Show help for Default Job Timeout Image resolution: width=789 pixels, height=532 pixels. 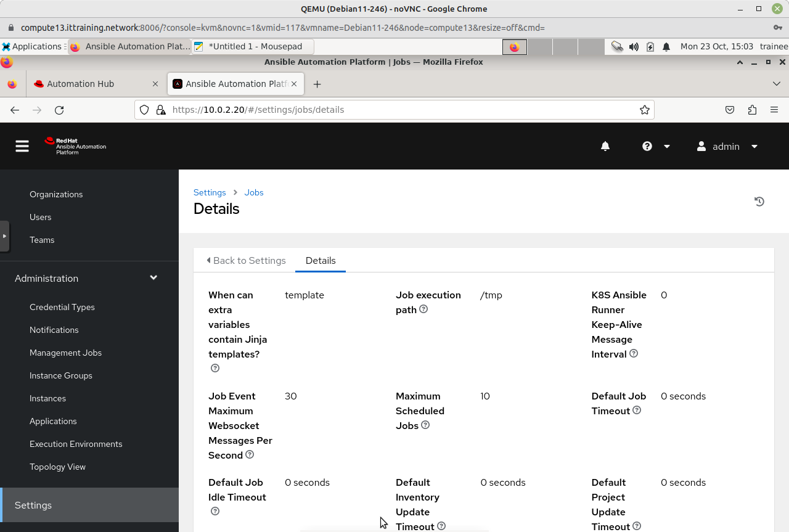637,410
